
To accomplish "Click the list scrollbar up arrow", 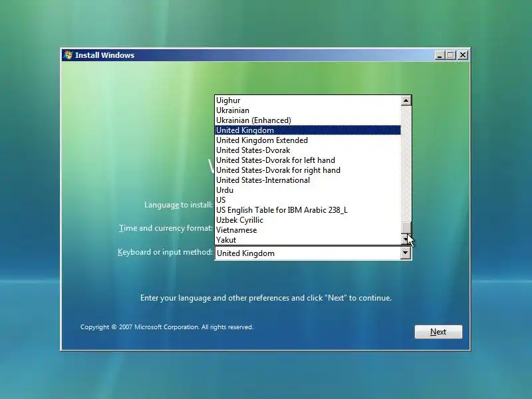I will [406, 100].
